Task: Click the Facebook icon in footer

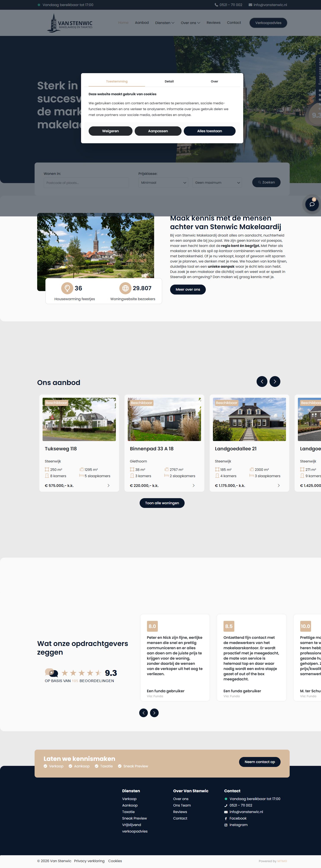Action: pyautogui.click(x=226, y=818)
